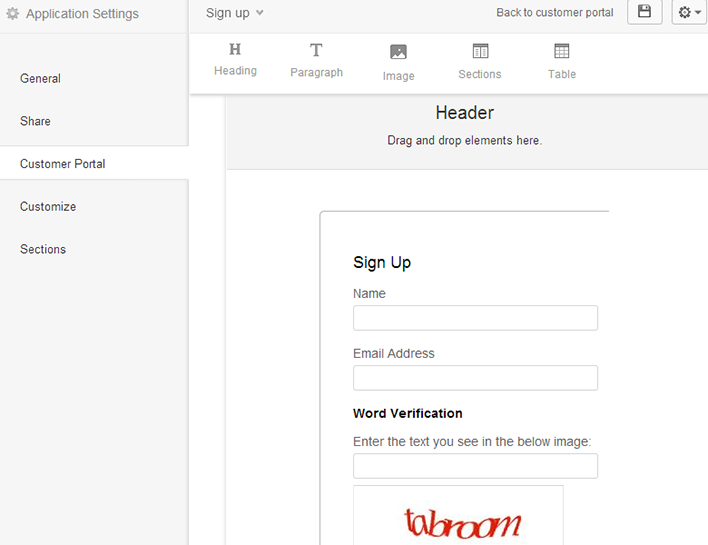
Task: Click the red captcha image
Action: point(461,521)
